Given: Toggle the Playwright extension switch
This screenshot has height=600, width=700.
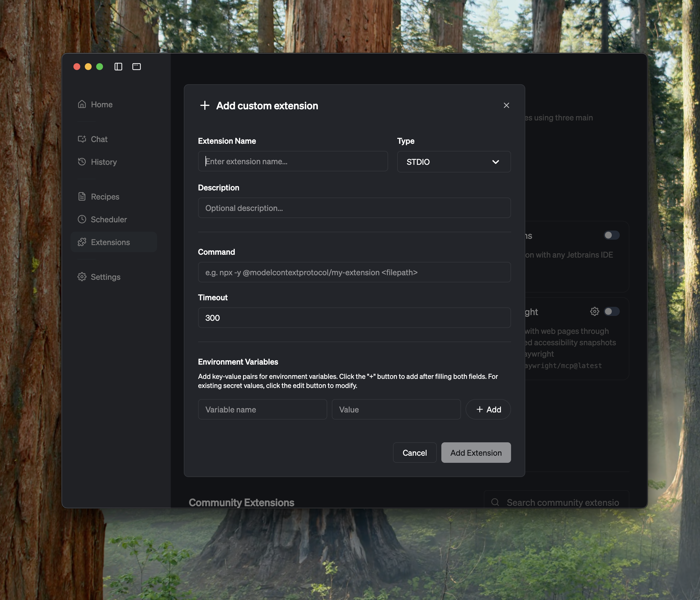Looking at the screenshot, I should (x=611, y=311).
